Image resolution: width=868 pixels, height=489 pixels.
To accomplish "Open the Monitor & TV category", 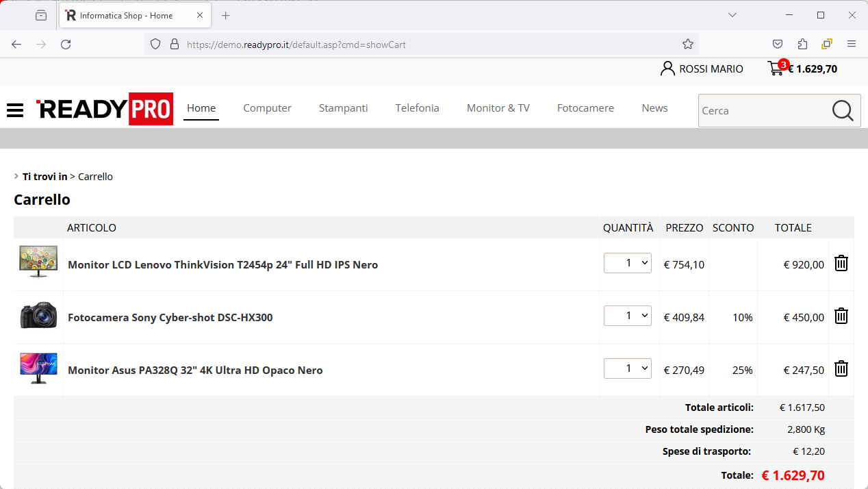I will click(x=498, y=108).
